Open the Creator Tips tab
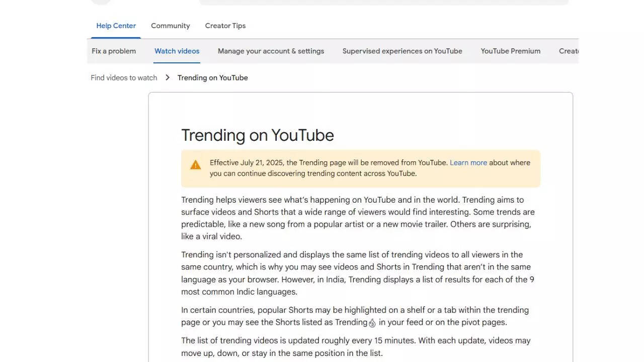 click(x=225, y=26)
